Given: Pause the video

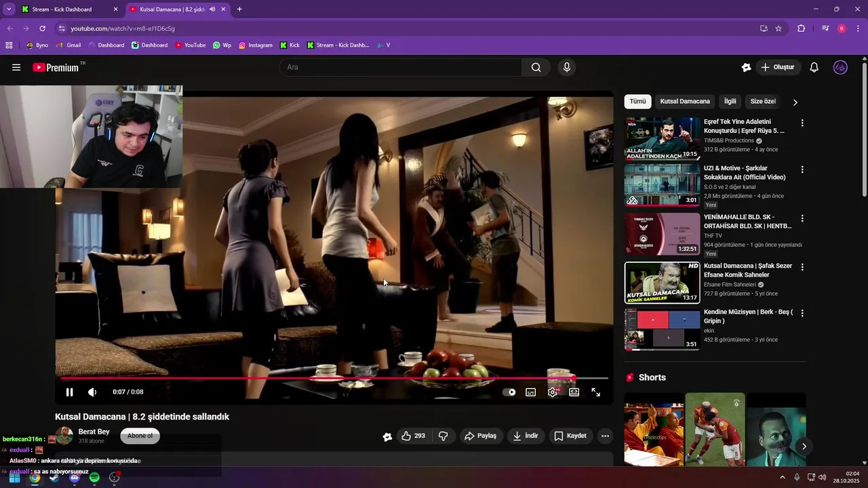Looking at the screenshot, I should [x=69, y=392].
